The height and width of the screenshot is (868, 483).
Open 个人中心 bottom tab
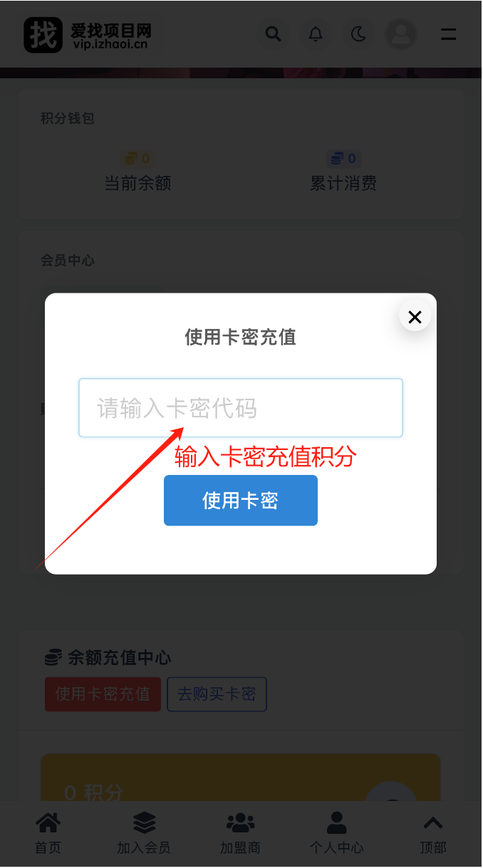[x=336, y=834]
